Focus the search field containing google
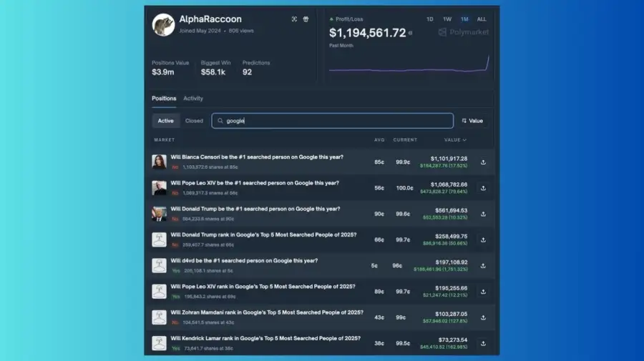 click(x=332, y=121)
